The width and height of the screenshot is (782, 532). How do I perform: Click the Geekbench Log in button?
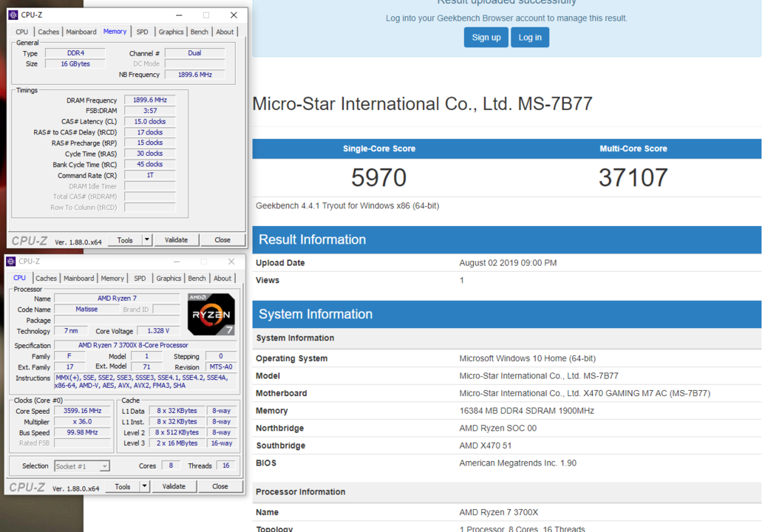[x=530, y=38]
